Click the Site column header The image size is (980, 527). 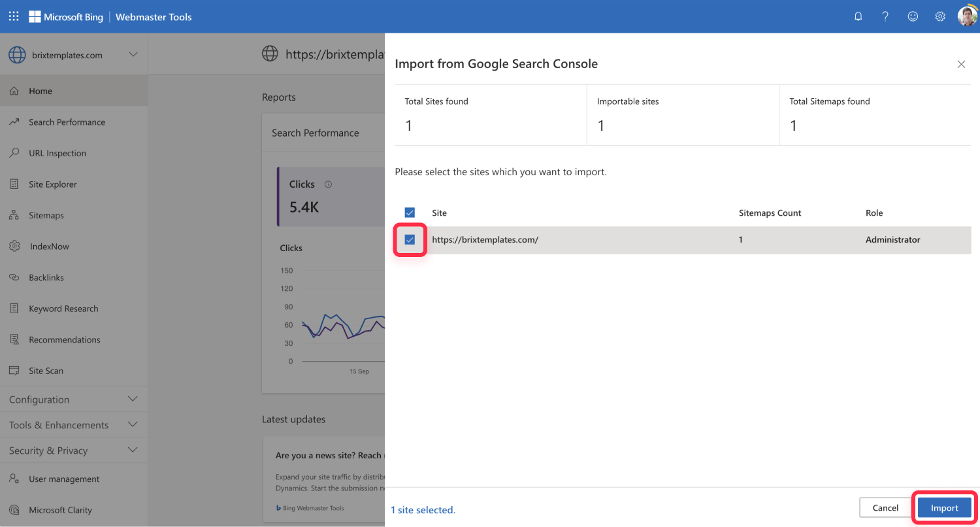tap(439, 213)
